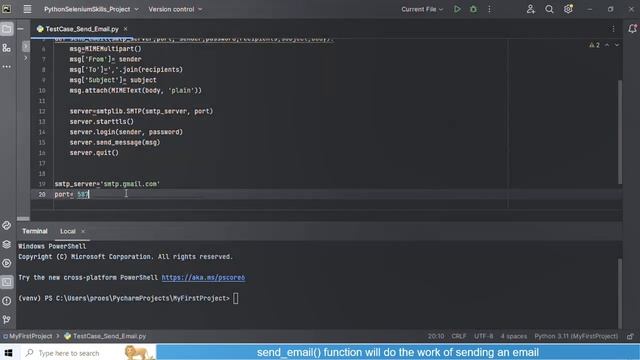Click the warnings count indicator
This screenshot has width=640, height=360.
pos(594,45)
